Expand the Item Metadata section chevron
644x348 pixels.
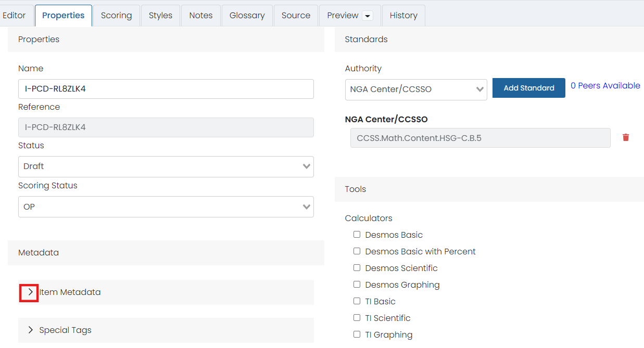(x=30, y=292)
